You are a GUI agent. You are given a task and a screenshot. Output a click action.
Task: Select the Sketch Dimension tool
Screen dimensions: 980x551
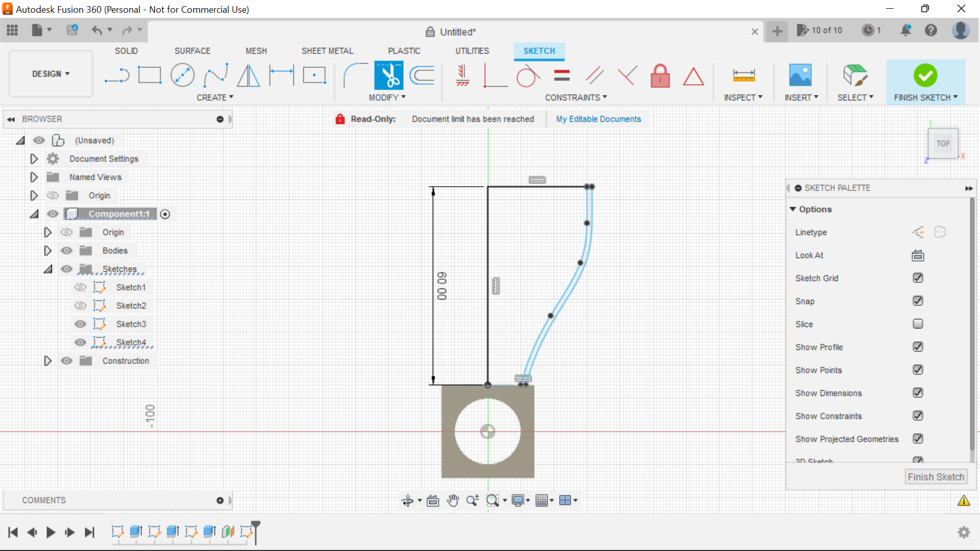pos(744,75)
